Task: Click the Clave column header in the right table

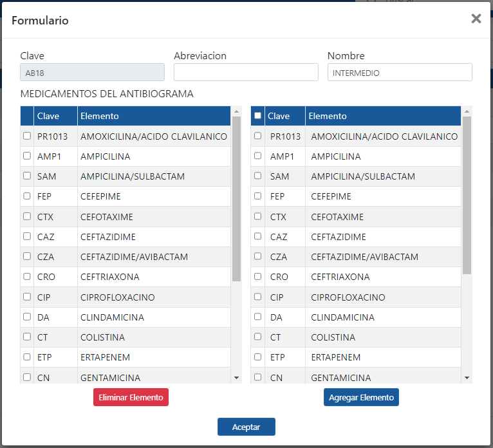Action: click(x=279, y=116)
